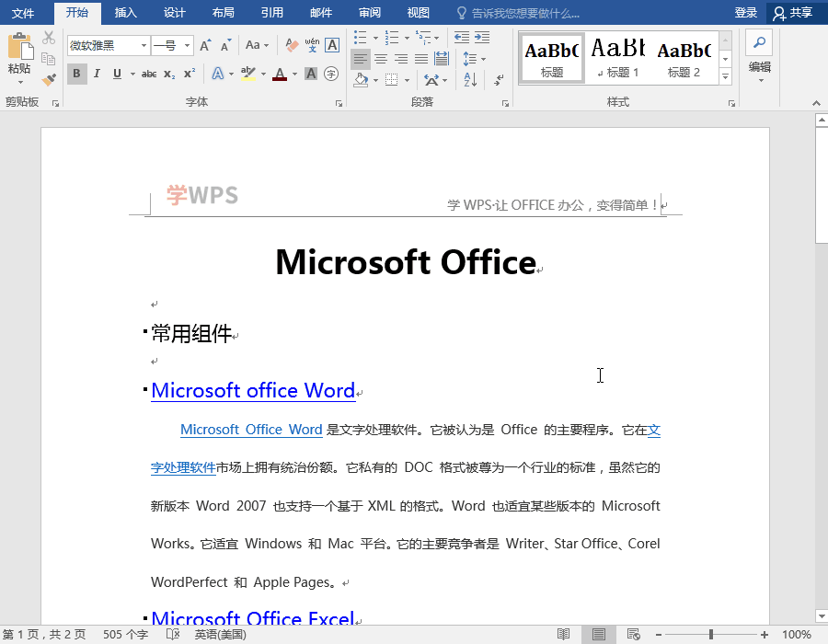Open the font size dropdown
The image size is (828, 644).
pyautogui.click(x=187, y=45)
